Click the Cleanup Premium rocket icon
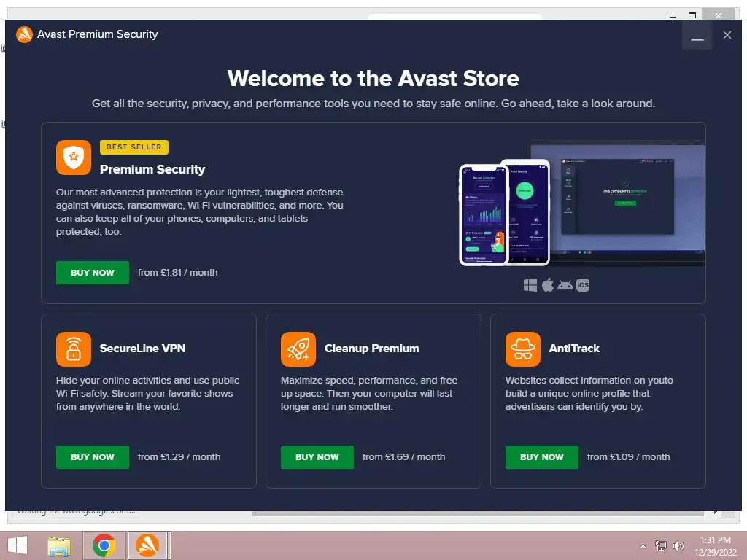This screenshot has width=747, height=560. [298, 349]
